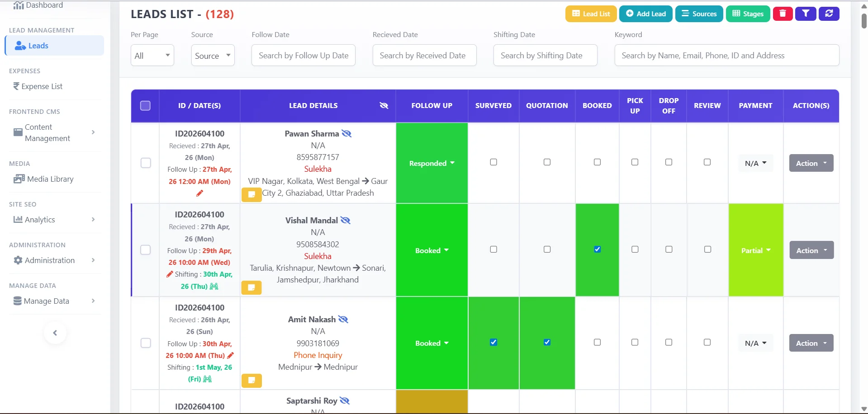Toggle hide-details icon in Lead Details header
This screenshot has width=868, height=414.
coord(384,105)
